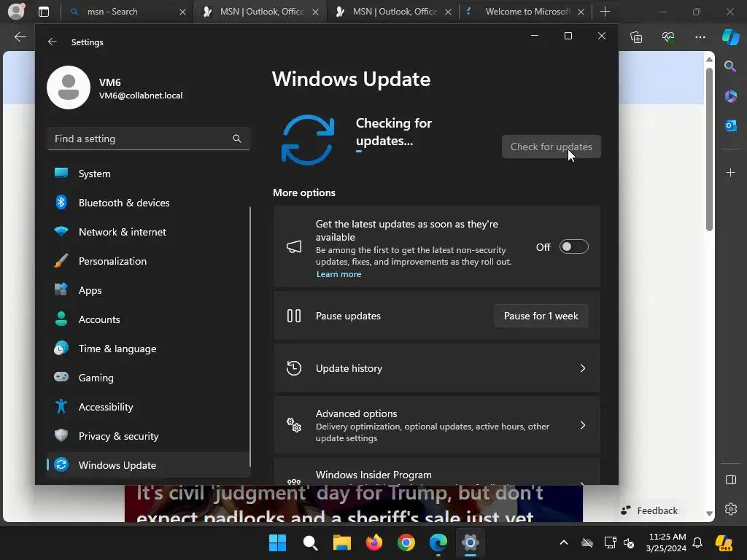Open Time & language settings
The image size is (747, 560).
tap(148, 349)
